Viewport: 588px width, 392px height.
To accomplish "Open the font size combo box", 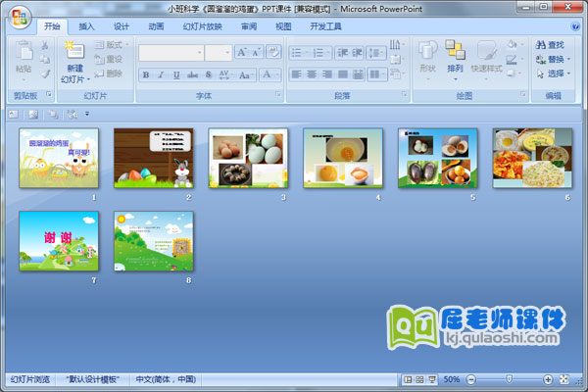I will tap(219, 53).
